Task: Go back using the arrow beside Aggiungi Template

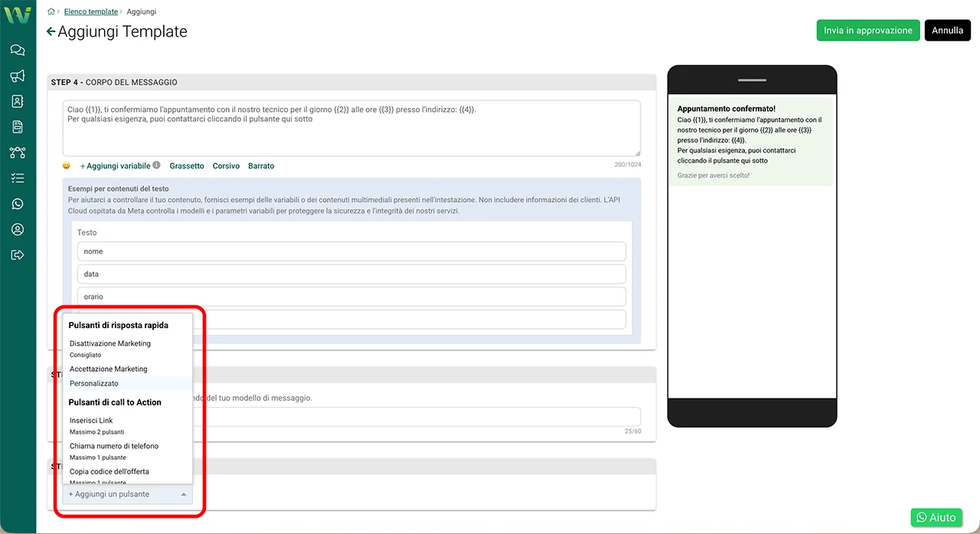Action: (51, 31)
